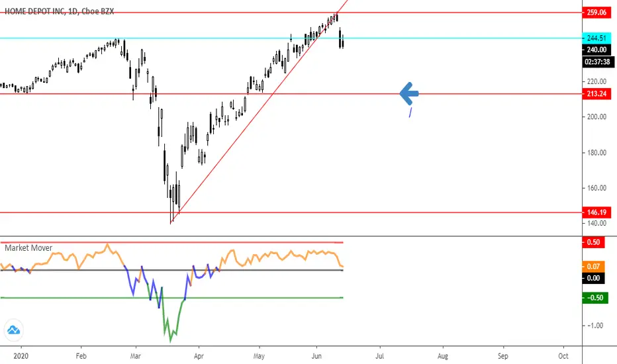This screenshot has height=364, width=617.
Task: Click the Oct label on time axis
Action: click(x=563, y=356)
